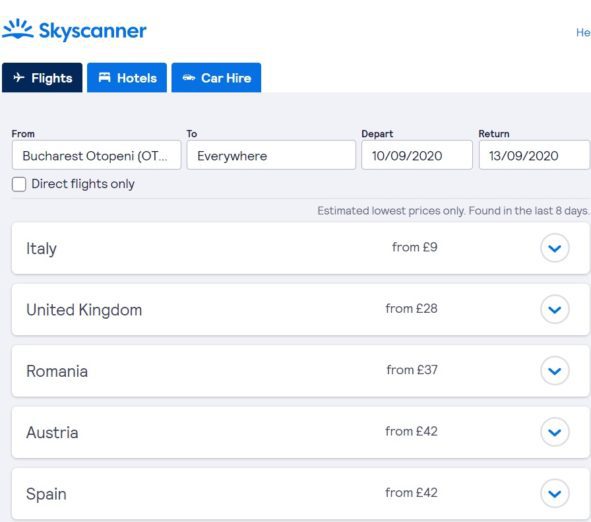Click the 'Direct flights only' label

click(x=83, y=184)
